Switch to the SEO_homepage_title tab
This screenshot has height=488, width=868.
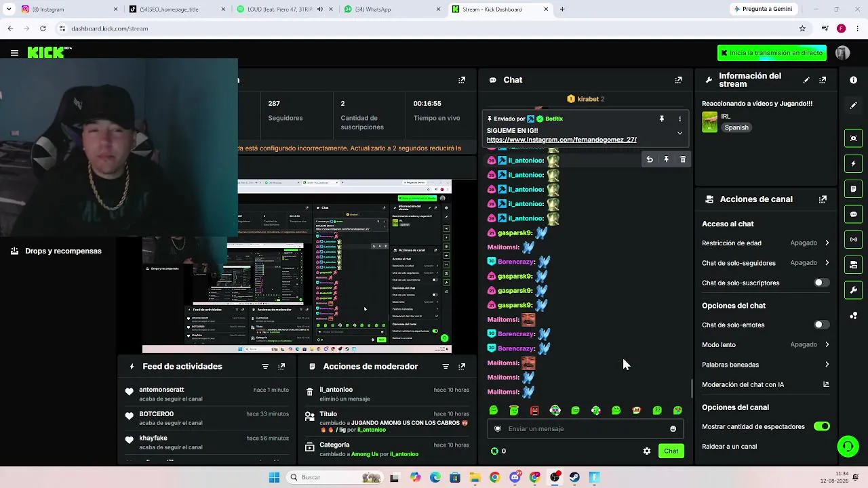tap(177, 9)
